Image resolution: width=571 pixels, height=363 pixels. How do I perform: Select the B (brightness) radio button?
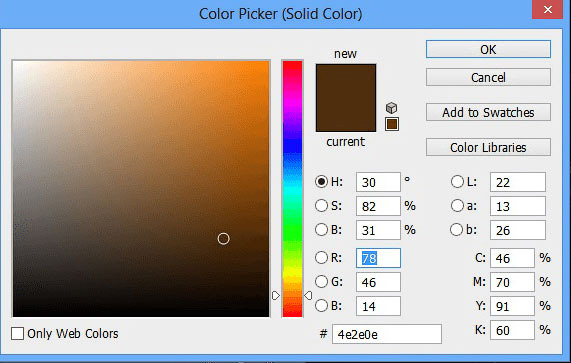(321, 229)
